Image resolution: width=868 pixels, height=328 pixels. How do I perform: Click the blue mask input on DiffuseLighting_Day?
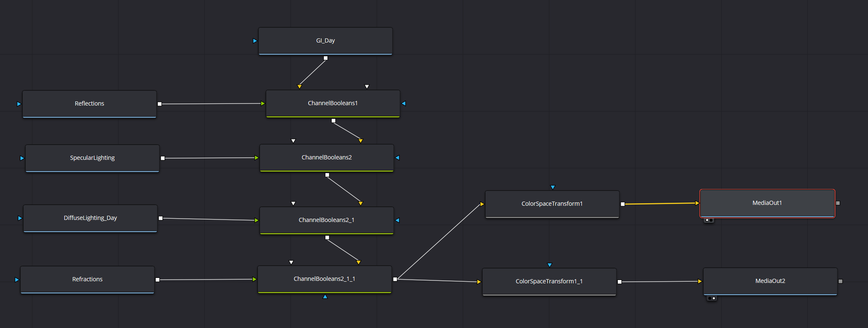pos(20,218)
